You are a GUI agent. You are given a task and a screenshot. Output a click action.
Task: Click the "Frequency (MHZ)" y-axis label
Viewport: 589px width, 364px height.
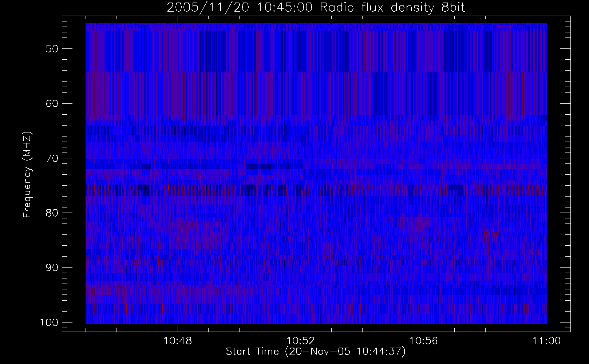27,175
